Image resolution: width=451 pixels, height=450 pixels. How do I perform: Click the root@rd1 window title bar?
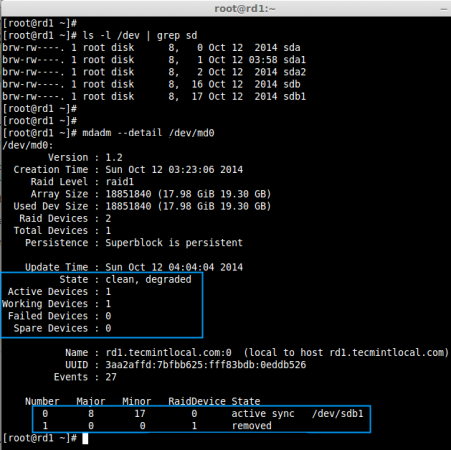point(225,8)
